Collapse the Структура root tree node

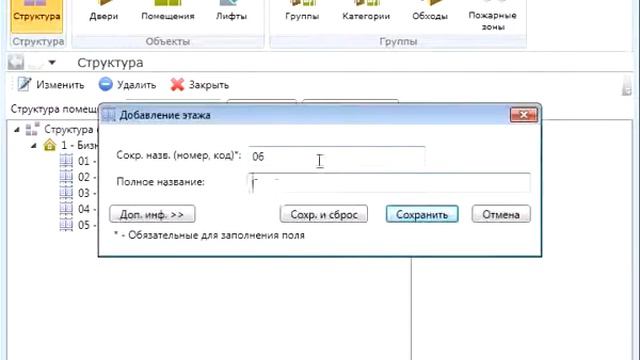(16, 130)
